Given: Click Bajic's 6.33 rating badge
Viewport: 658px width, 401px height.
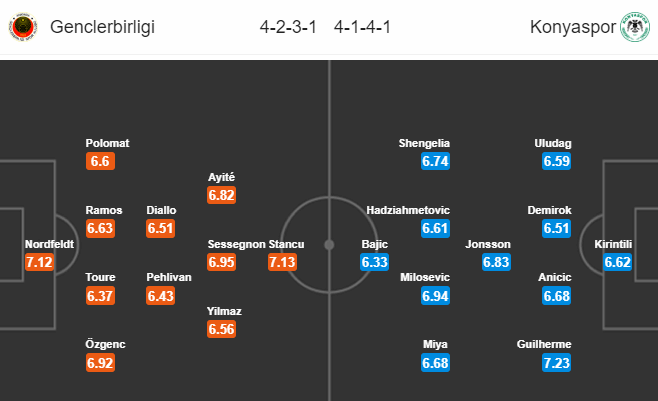Looking at the screenshot, I should 375,262.
